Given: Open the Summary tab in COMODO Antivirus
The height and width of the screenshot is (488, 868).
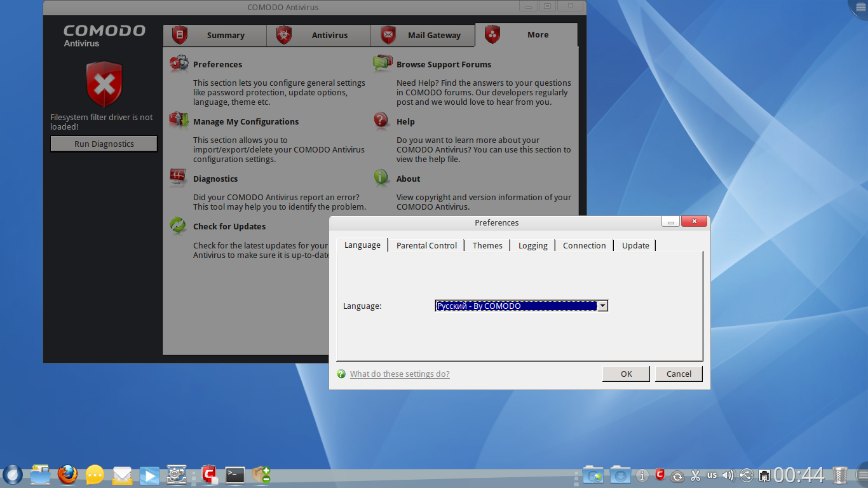Looking at the screenshot, I should click(214, 36).
